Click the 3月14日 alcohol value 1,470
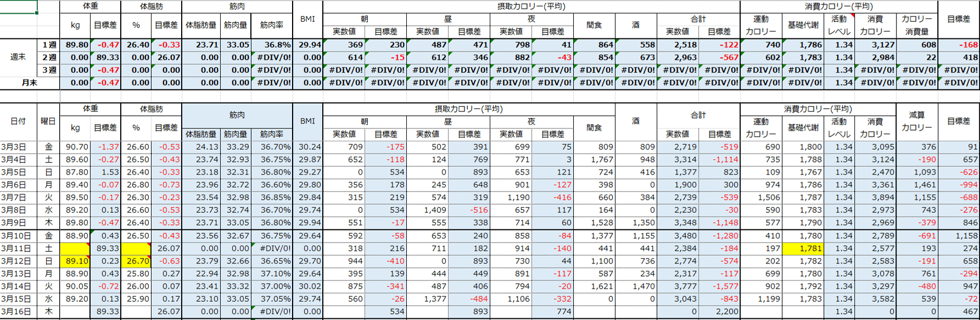980x320 pixels. (x=636, y=286)
